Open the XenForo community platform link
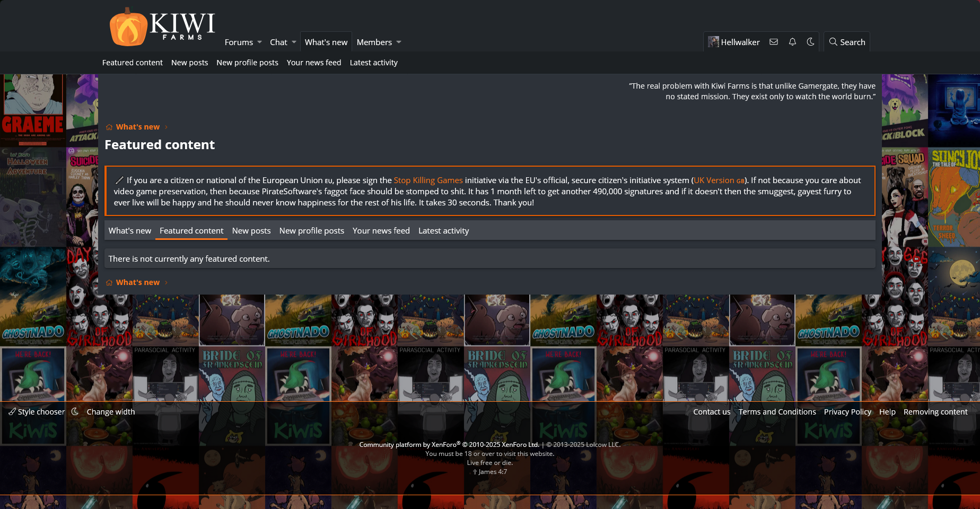The image size is (980, 509). tap(449, 445)
